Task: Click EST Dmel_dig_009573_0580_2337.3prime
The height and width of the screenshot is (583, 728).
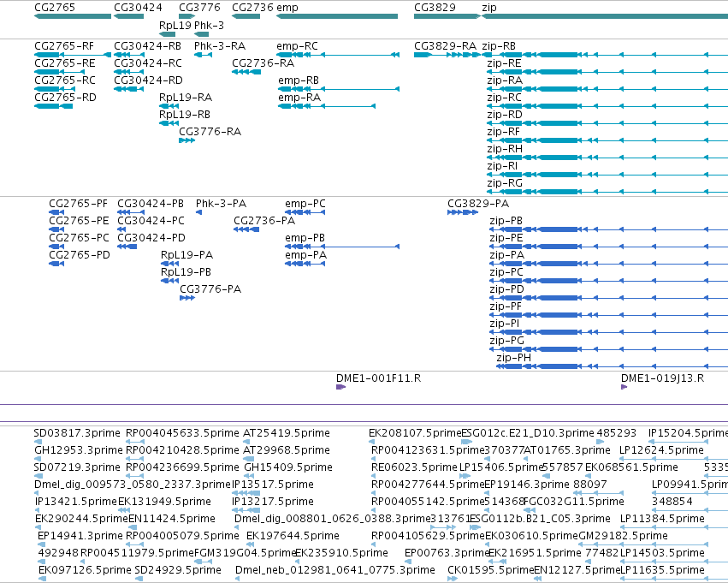Action: [133, 485]
